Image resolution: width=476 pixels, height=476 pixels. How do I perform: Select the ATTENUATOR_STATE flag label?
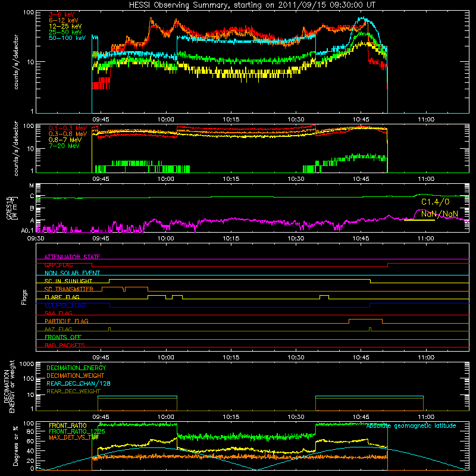point(72,257)
